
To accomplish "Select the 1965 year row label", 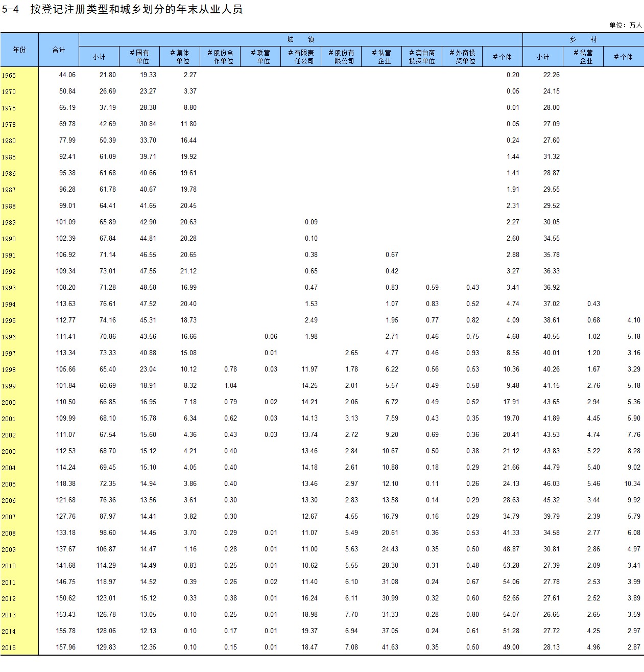I will 9,76.
